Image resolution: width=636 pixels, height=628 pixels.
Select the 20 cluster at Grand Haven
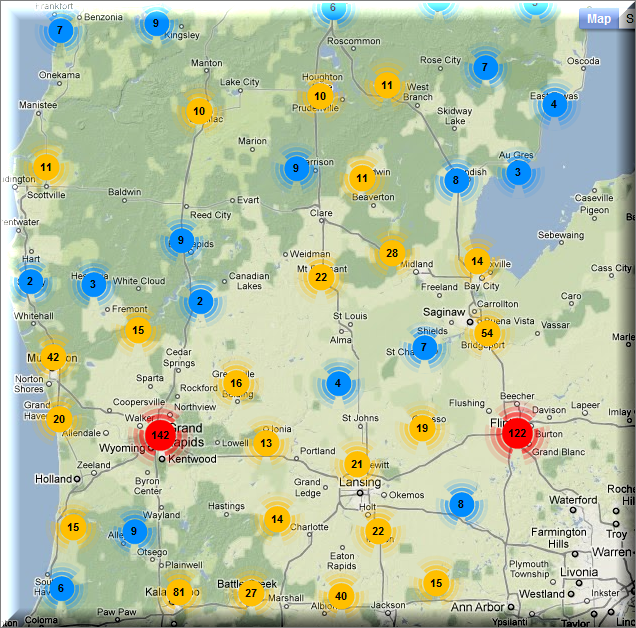click(x=59, y=419)
